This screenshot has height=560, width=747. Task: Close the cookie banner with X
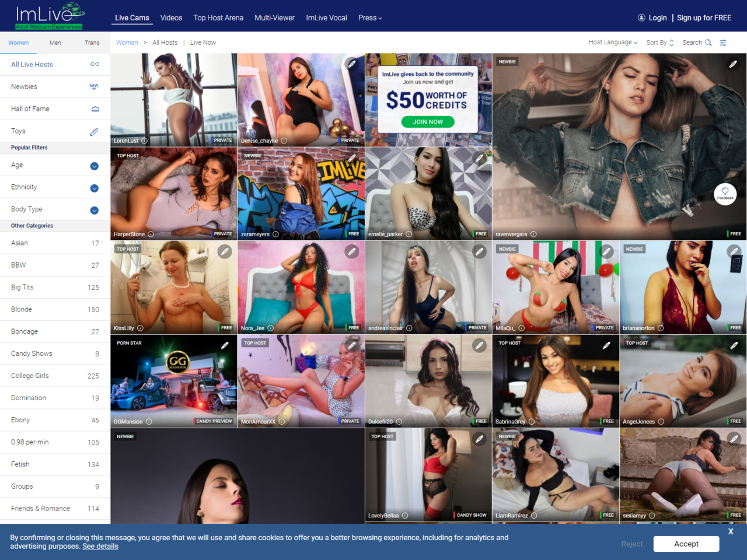coord(731,531)
